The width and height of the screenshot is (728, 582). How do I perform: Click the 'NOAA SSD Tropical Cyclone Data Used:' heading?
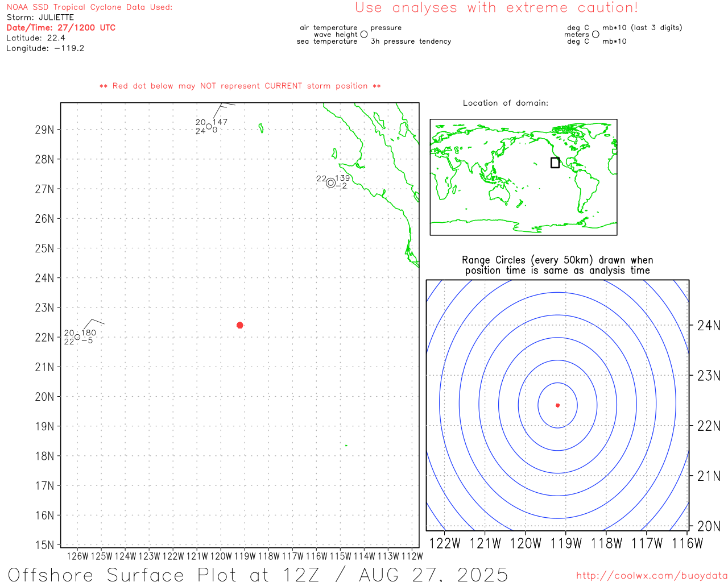89,7
